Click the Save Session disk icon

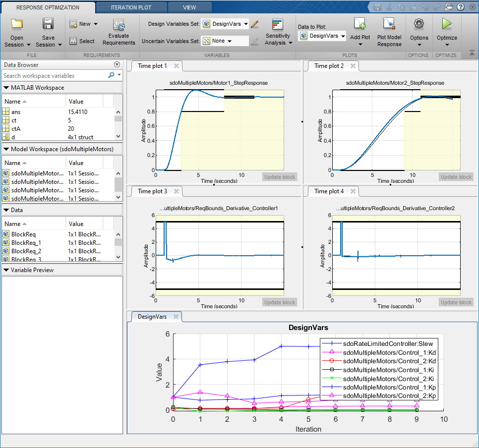pos(48,24)
